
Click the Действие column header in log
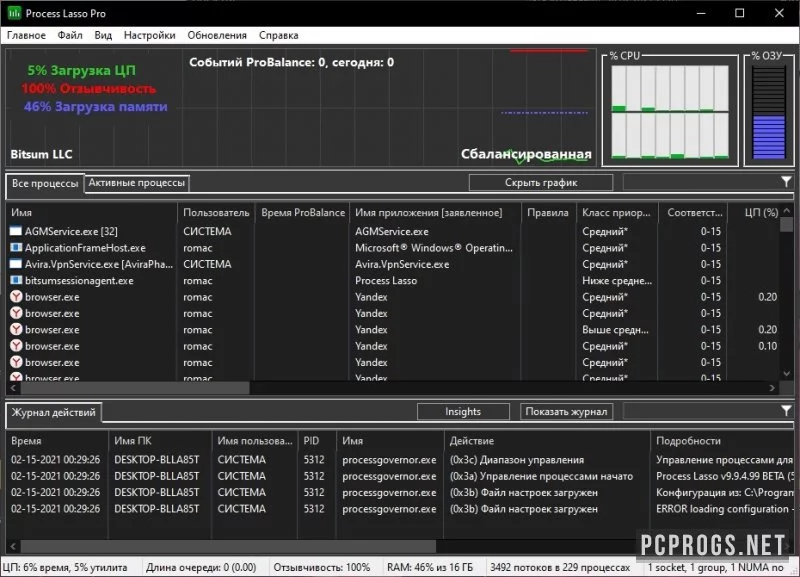[546, 441]
